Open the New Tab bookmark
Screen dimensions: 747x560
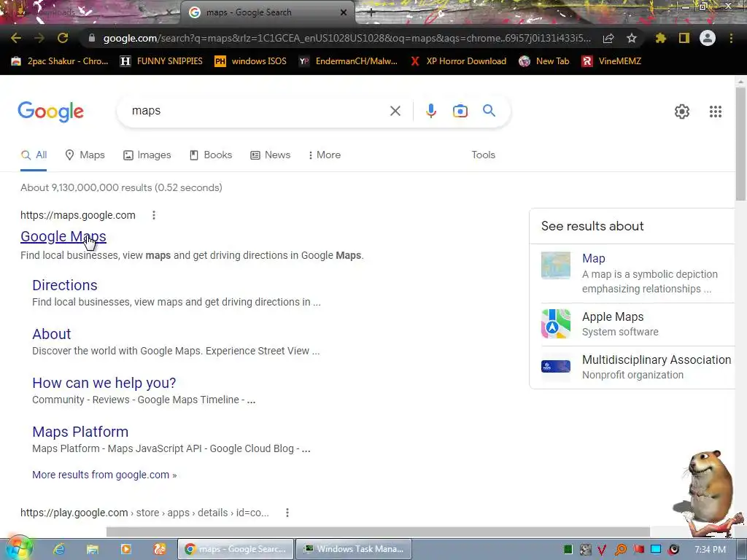(x=544, y=61)
